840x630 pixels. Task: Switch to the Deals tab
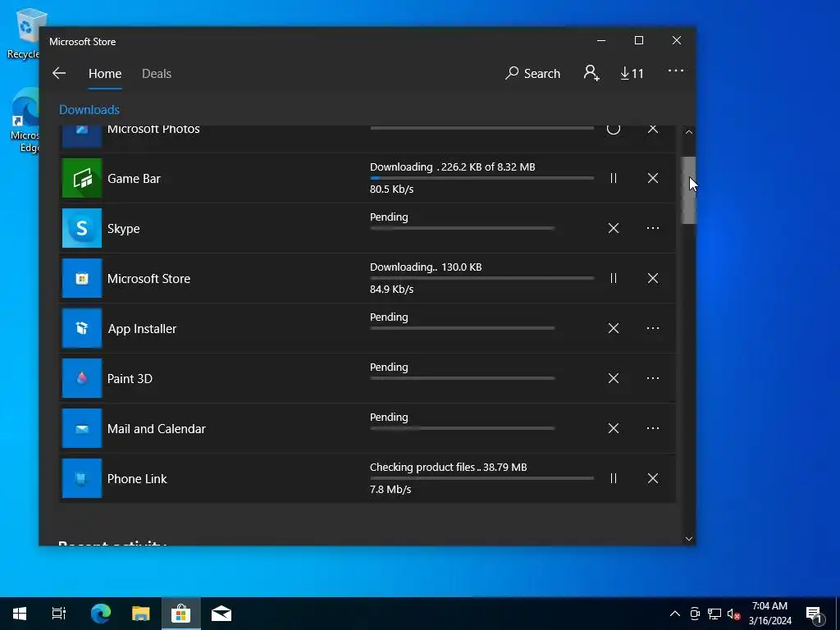coord(157,73)
